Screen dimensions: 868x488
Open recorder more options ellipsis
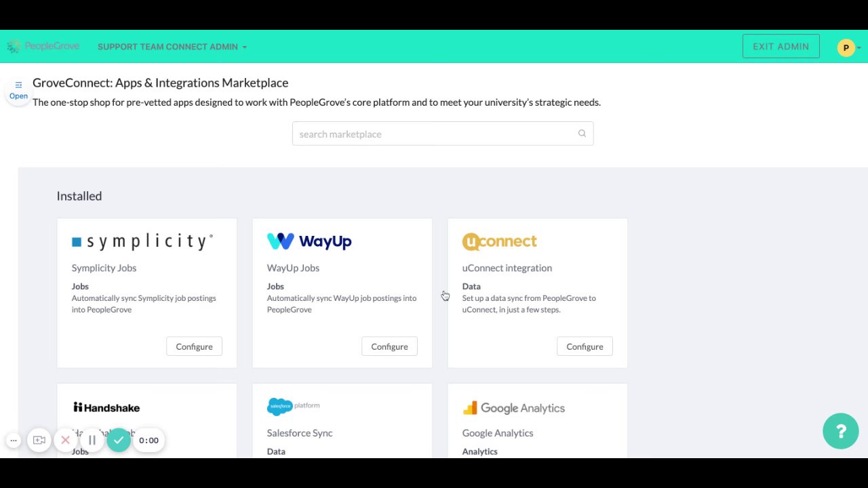coord(13,441)
